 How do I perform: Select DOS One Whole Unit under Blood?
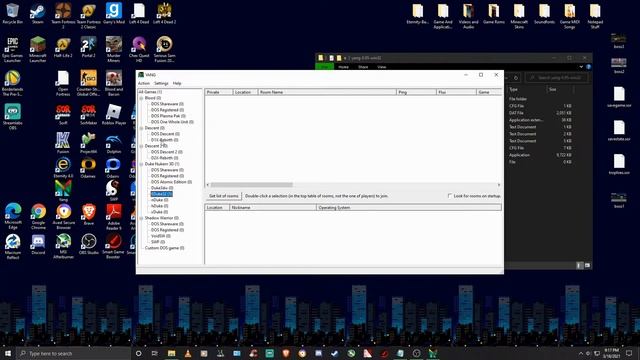[172, 122]
